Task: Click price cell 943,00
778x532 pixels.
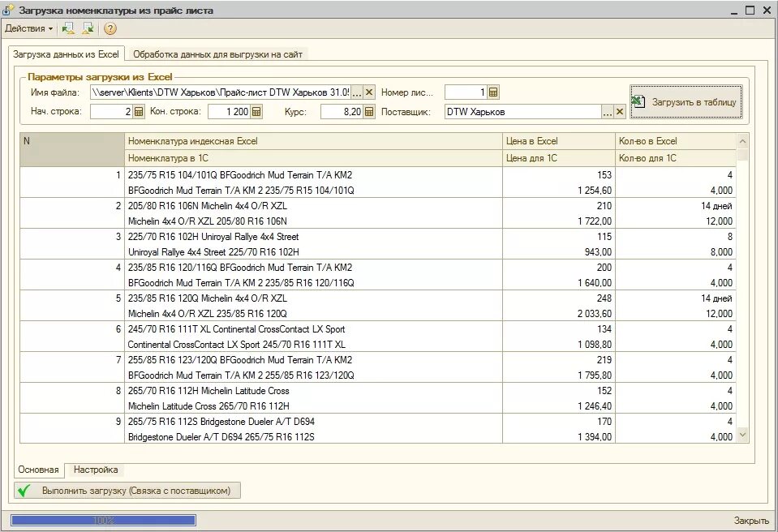Action: (x=559, y=252)
